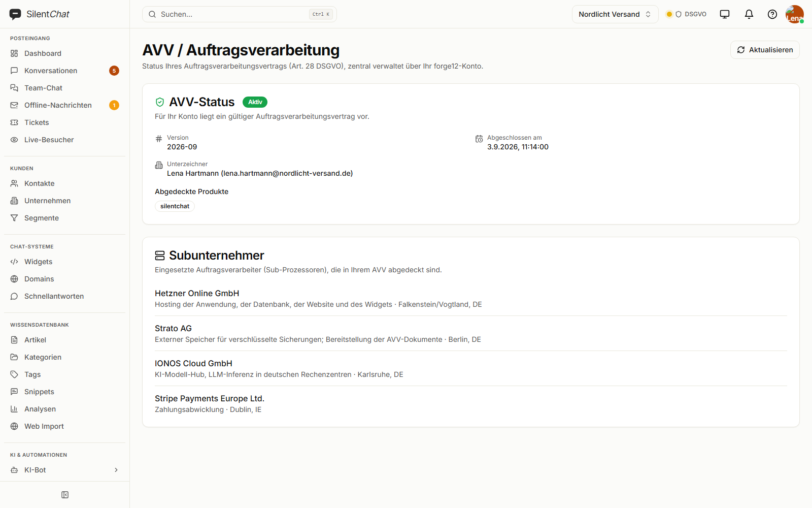Open the notifications bell

tap(749, 14)
